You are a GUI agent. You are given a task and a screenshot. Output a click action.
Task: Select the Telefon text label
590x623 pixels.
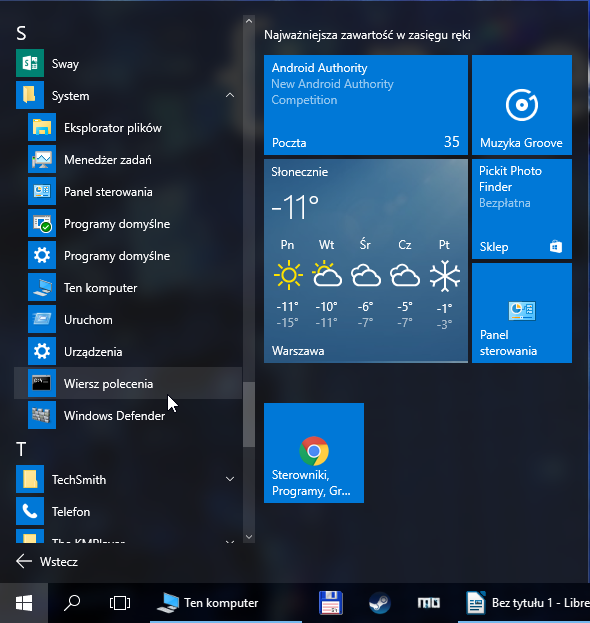71,511
